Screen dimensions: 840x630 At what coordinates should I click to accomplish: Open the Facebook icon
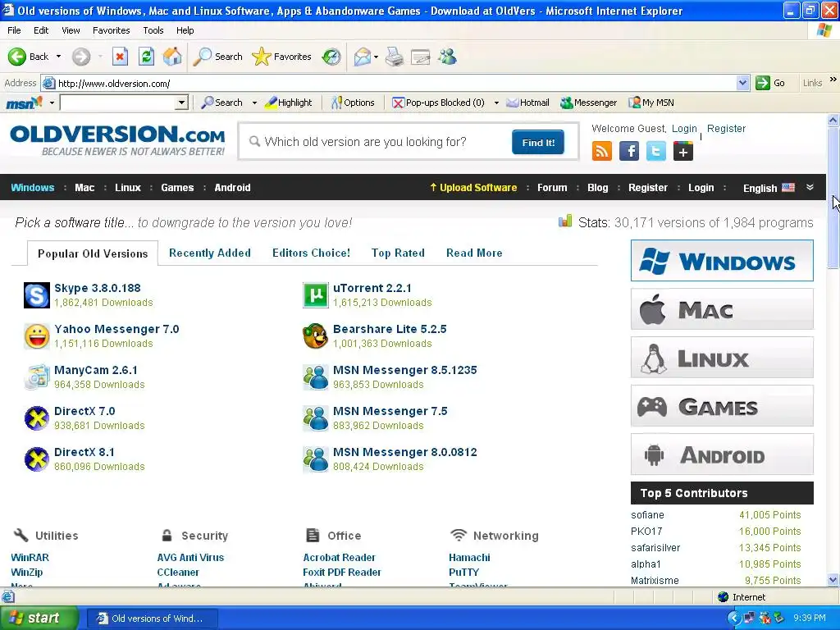[629, 151]
